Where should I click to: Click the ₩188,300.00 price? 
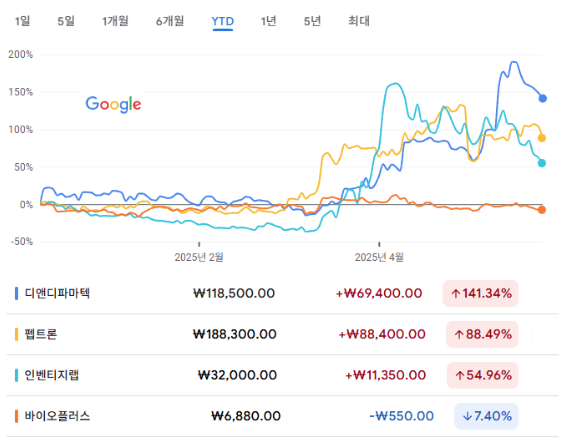tap(235, 334)
